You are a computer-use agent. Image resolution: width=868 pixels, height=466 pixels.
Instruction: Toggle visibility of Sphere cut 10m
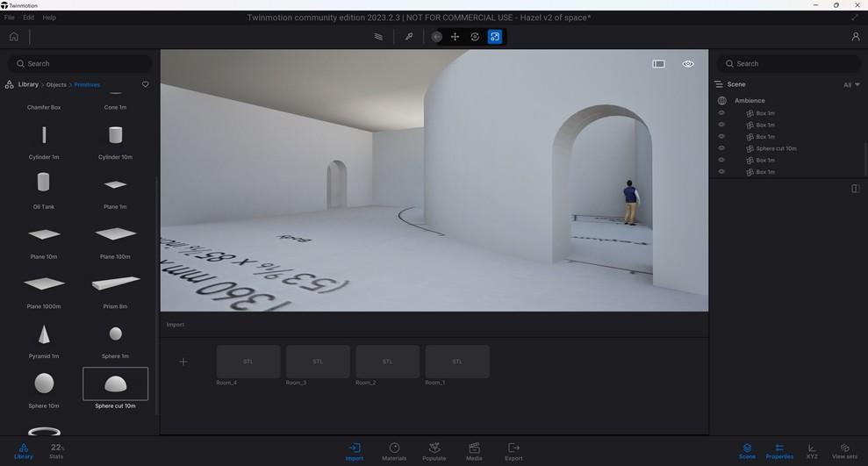click(x=721, y=148)
